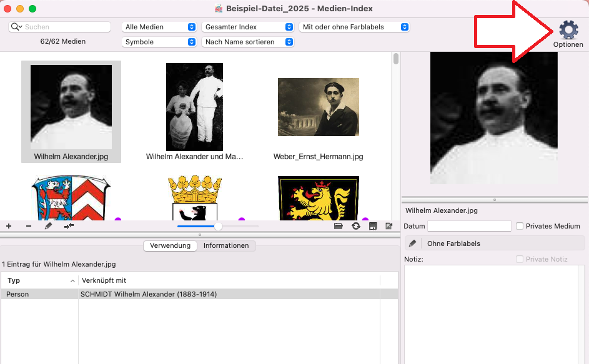Open the Mit oder ohne Farblabels dropdown
The image size is (589, 364).
tap(355, 27)
